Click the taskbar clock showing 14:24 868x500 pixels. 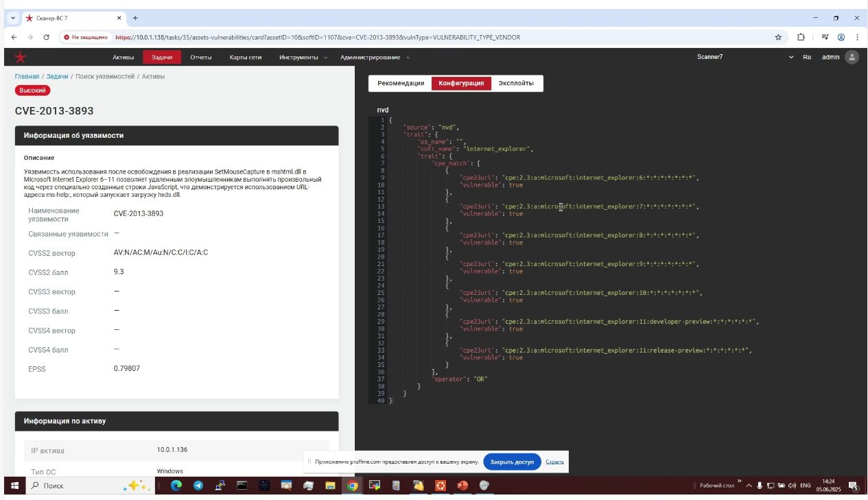[x=828, y=486]
